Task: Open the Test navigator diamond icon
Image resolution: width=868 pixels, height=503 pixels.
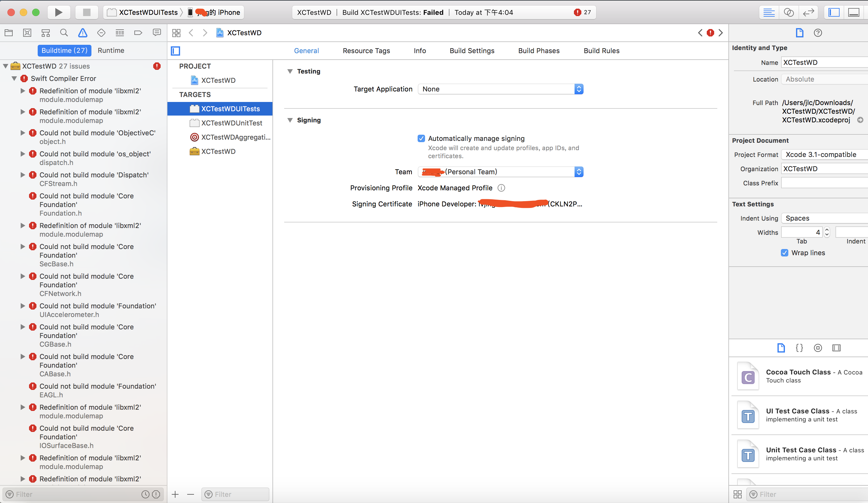Action: pos(101,33)
